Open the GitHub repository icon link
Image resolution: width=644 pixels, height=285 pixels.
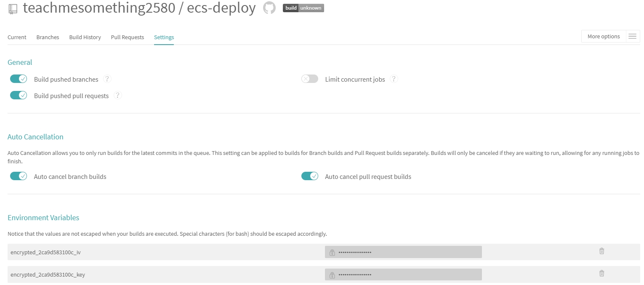tap(269, 8)
